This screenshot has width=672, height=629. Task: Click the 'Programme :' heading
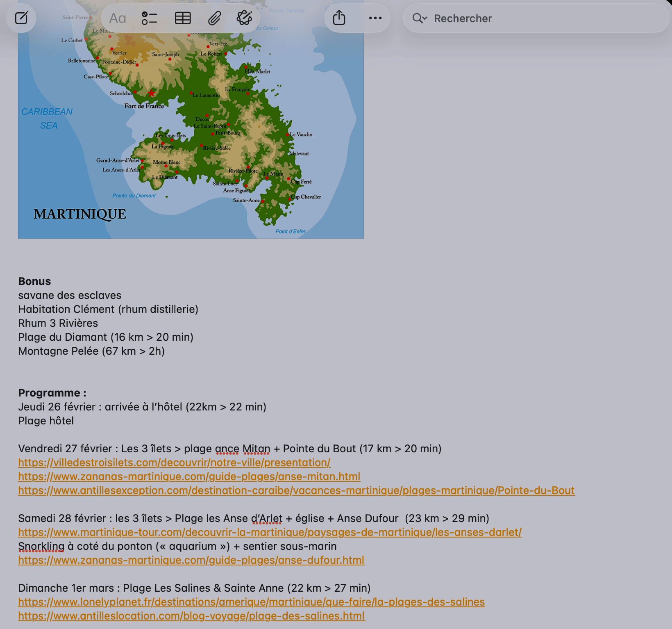coord(52,393)
